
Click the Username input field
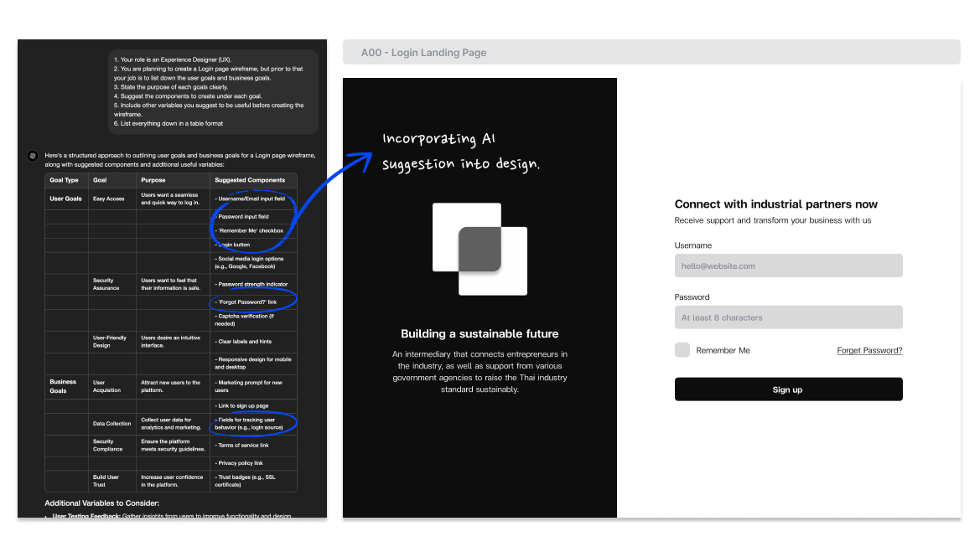pyautogui.click(x=788, y=265)
